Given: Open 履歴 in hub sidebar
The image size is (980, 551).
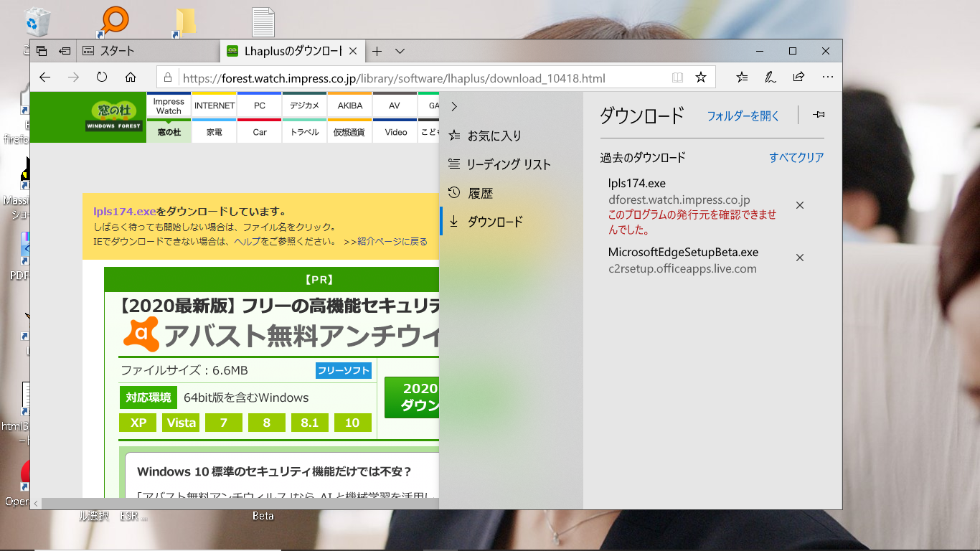Looking at the screenshot, I should pyautogui.click(x=511, y=193).
